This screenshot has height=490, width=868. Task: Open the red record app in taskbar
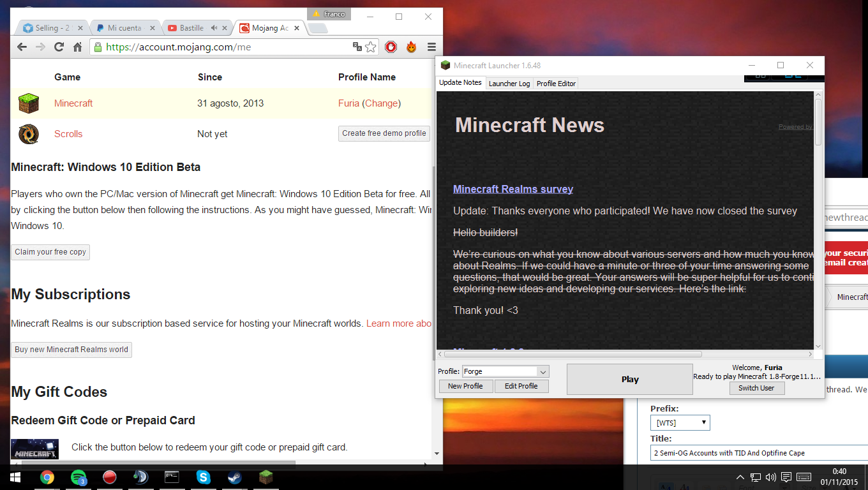click(x=110, y=477)
